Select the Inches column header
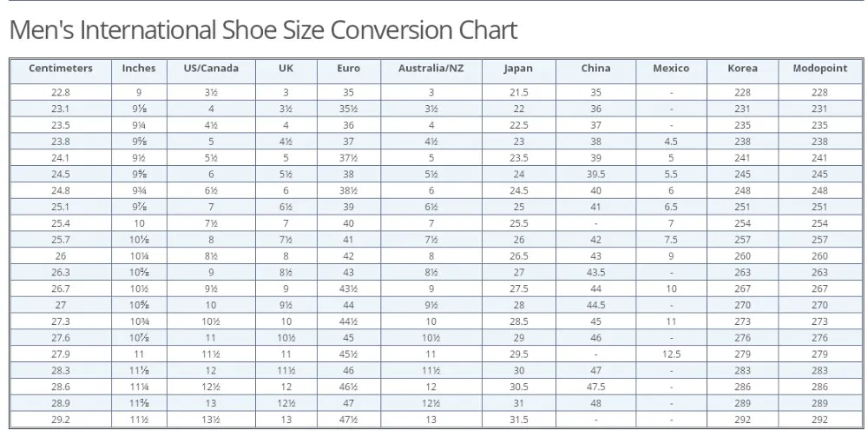 pos(139,69)
